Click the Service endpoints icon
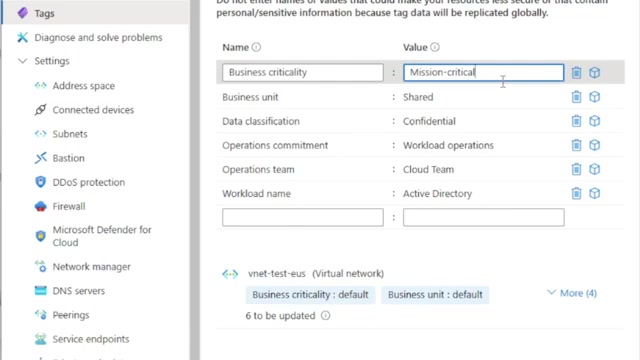This screenshot has height=360, width=640. (40, 339)
